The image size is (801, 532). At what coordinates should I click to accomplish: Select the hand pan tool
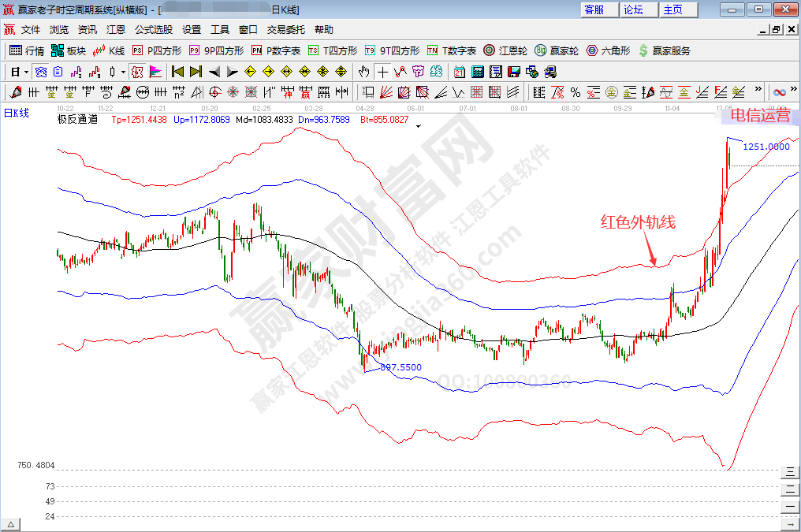point(364,72)
